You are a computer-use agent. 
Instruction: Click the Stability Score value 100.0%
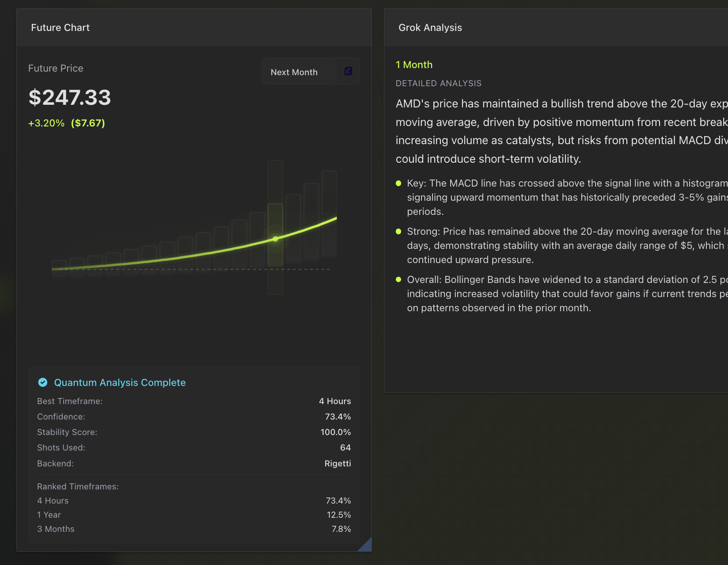coord(336,432)
